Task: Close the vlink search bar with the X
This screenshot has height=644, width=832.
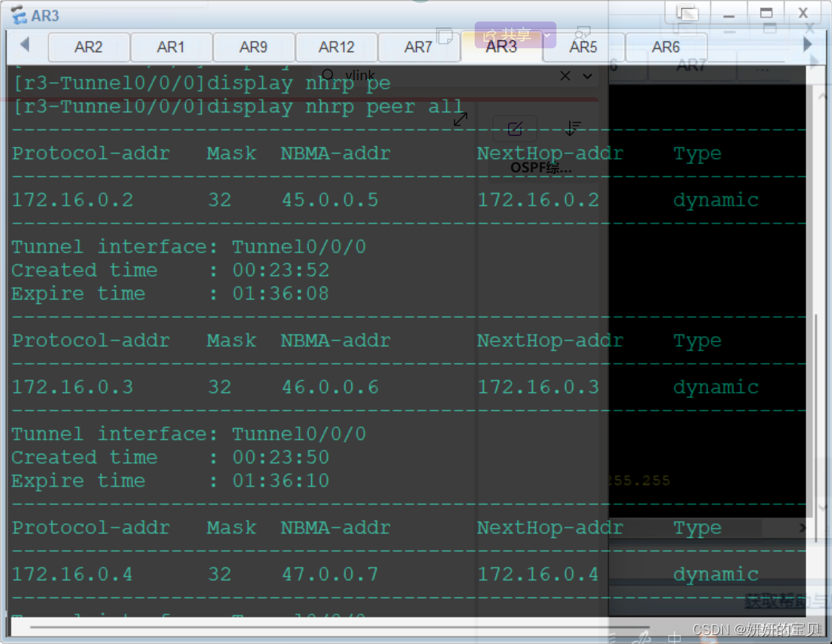Action: [x=565, y=76]
